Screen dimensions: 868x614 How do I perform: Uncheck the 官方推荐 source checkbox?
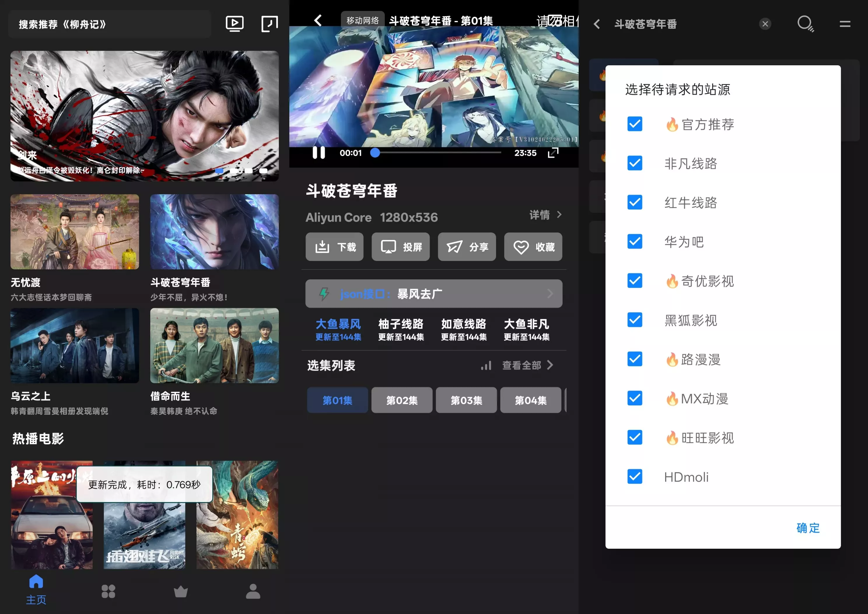(635, 124)
